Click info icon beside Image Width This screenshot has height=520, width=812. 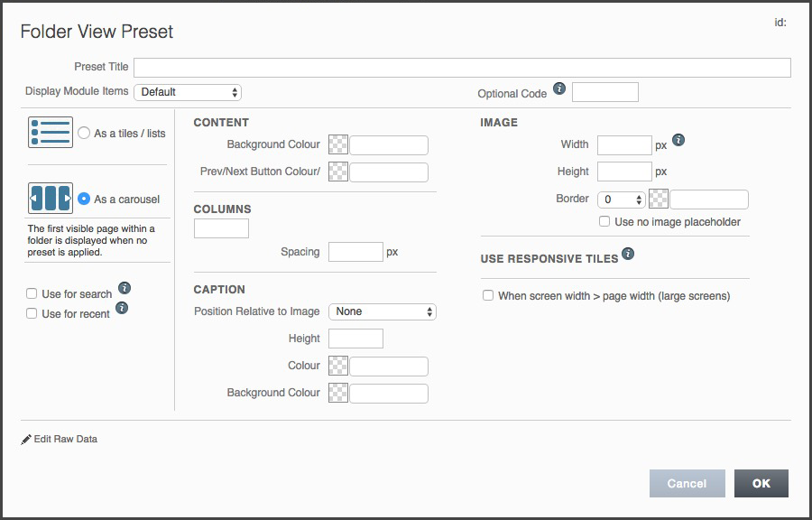coord(678,140)
